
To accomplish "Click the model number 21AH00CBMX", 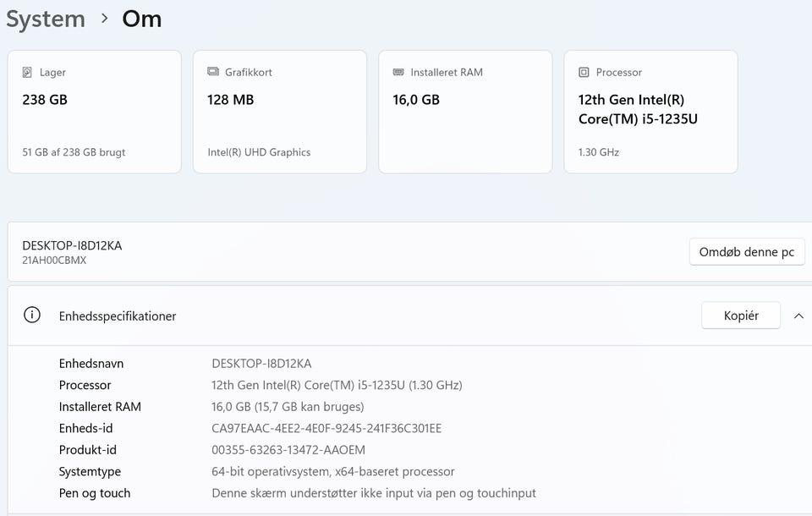I will coord(54,261).
